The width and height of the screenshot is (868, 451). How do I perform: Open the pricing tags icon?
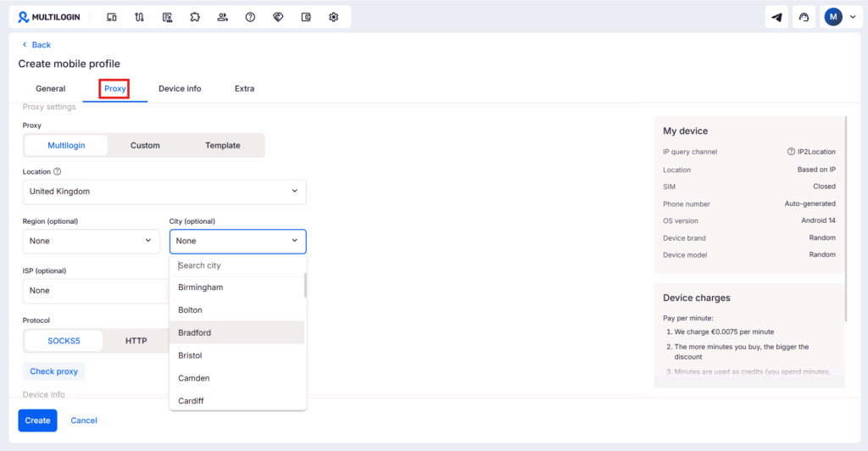[x=278, y=17]
